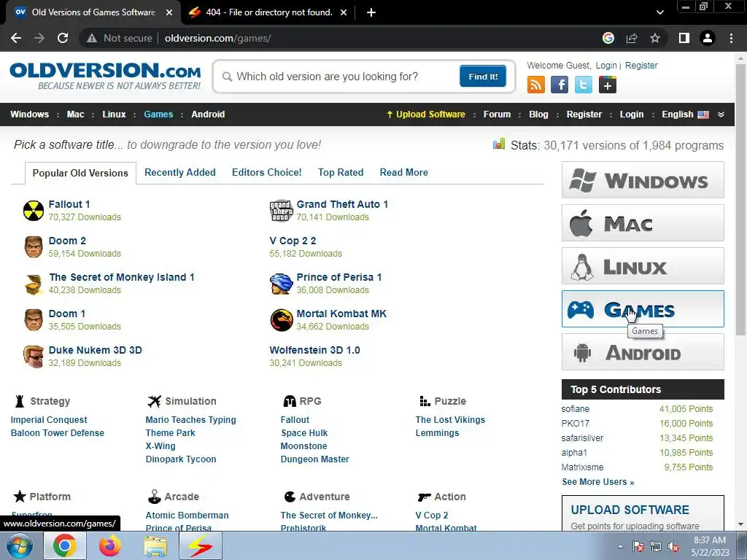Open the large Android category button
Image resolution: width=747 pixels, height=560 pixels.
tap(643, 352)
